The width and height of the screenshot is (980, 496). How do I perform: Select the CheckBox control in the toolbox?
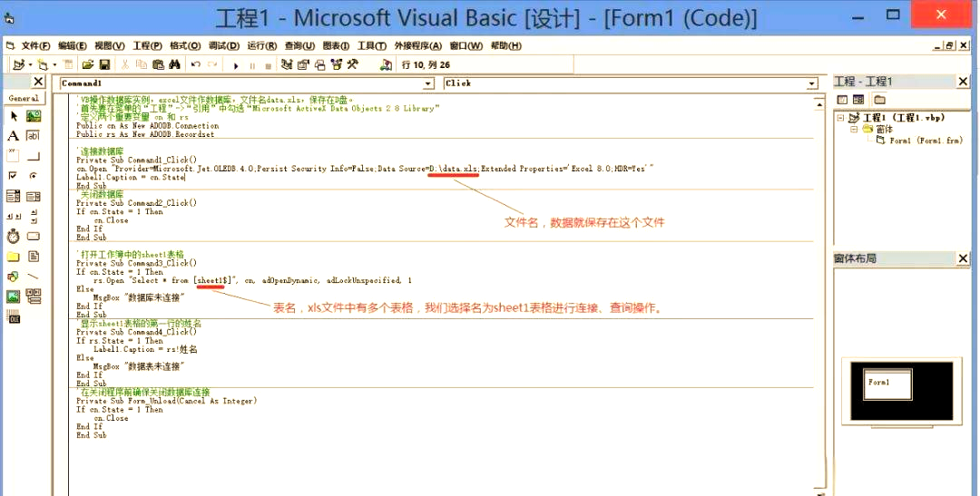13,176
